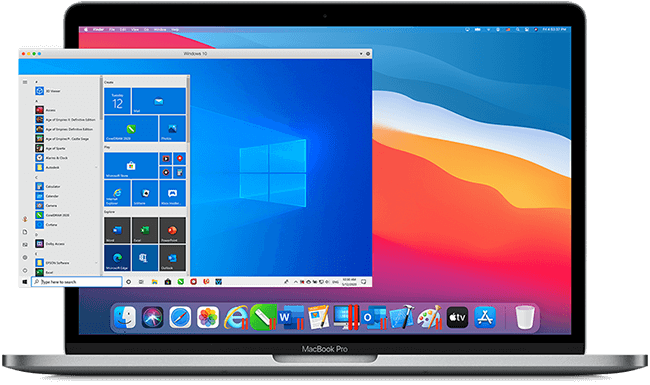Open Finder from the Dock
Viewport: 650px width, 385px height.
[x=125, y=317]
